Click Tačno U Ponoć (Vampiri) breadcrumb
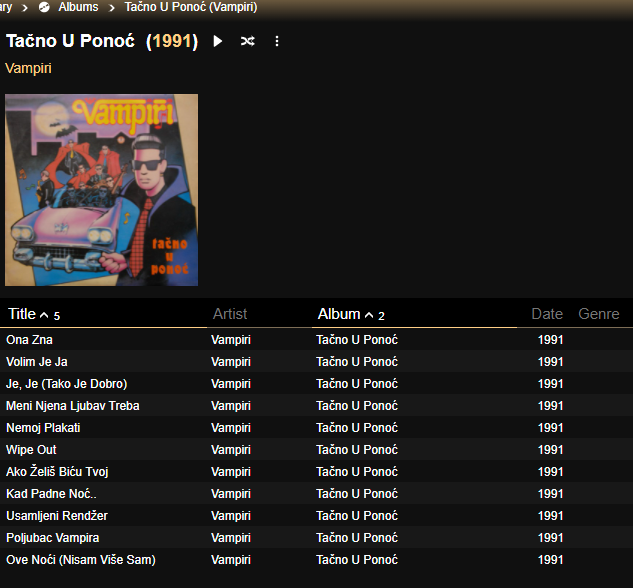The height and width of the screenshot is (588, 633). tap(190, 7)
